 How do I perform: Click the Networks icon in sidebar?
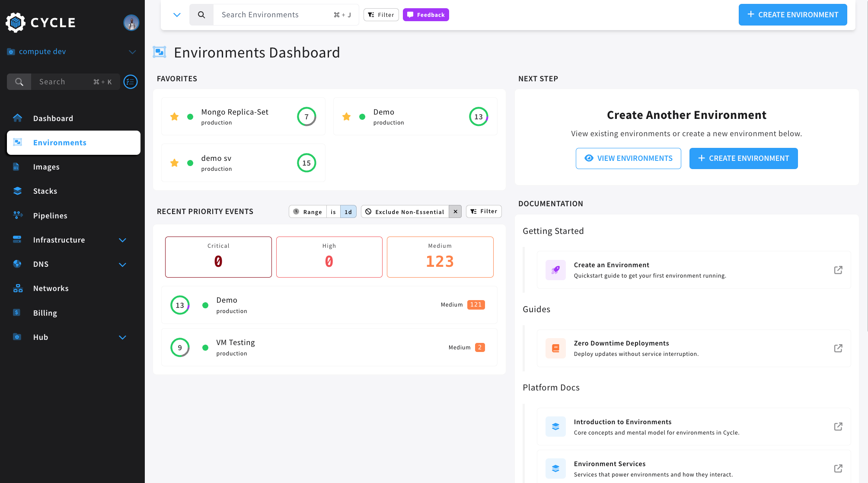pyautogui.click(x=17, y=288)
